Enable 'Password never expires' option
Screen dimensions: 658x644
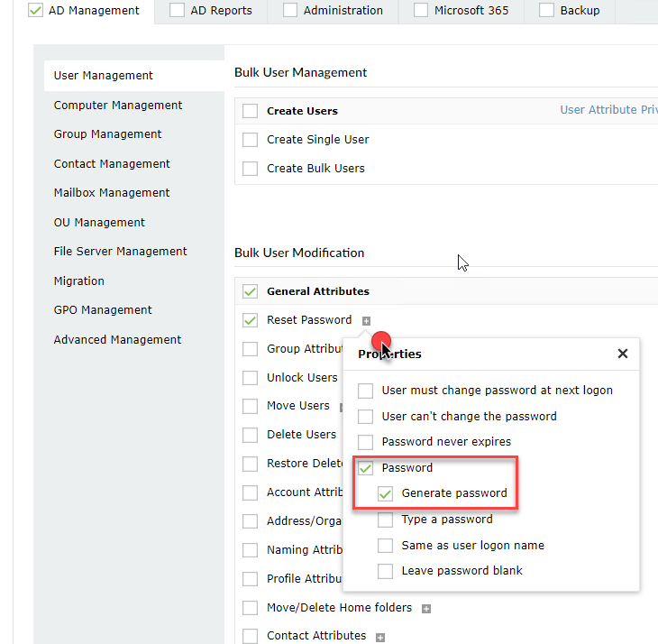[366, 442]
